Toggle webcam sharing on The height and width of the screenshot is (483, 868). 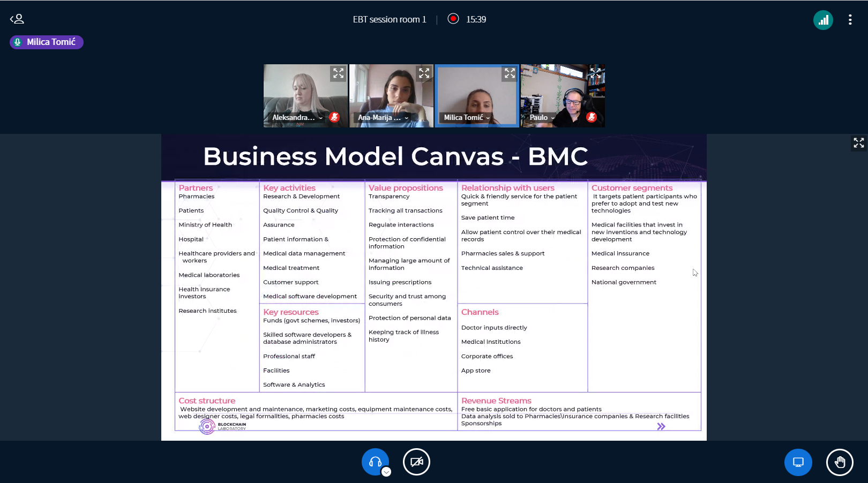416,462
